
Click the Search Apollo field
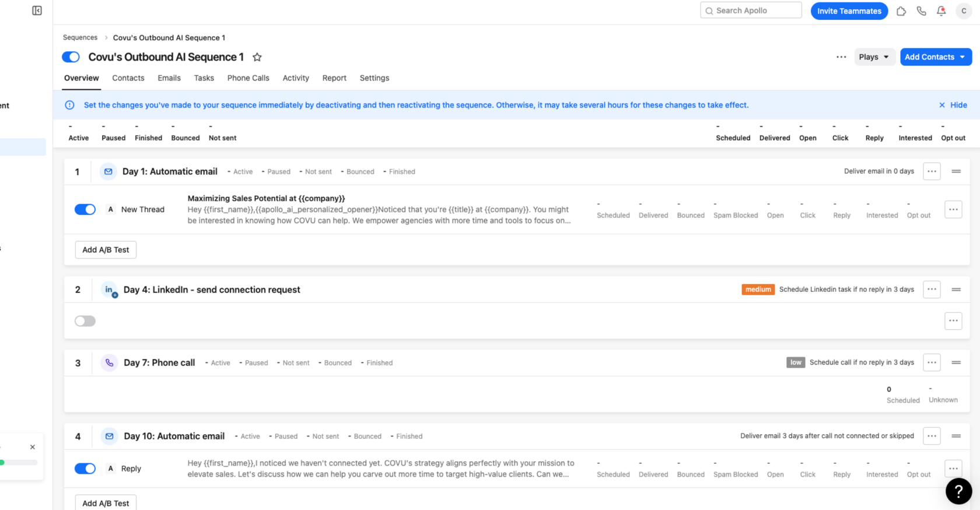(x=751, y=11)
